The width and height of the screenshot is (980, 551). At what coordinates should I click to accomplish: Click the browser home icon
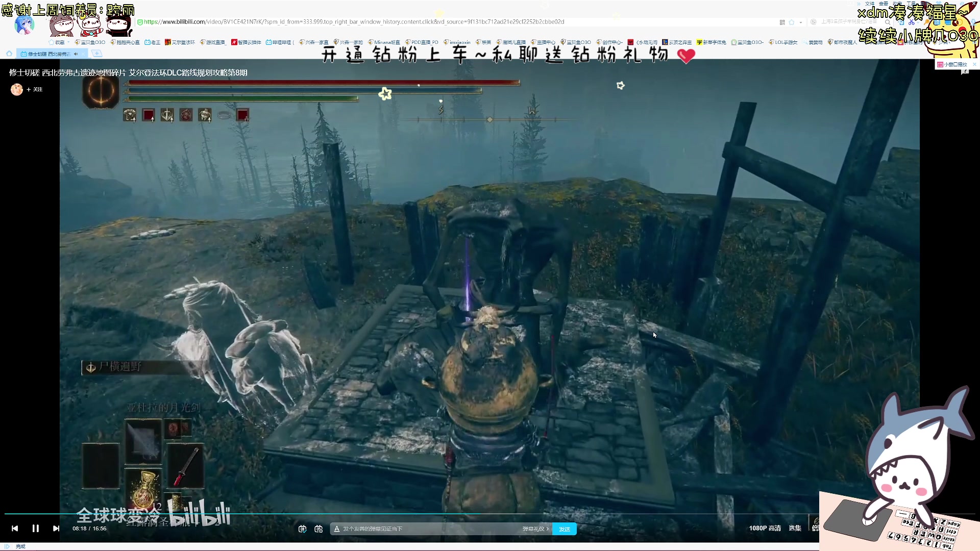(9, 54)
